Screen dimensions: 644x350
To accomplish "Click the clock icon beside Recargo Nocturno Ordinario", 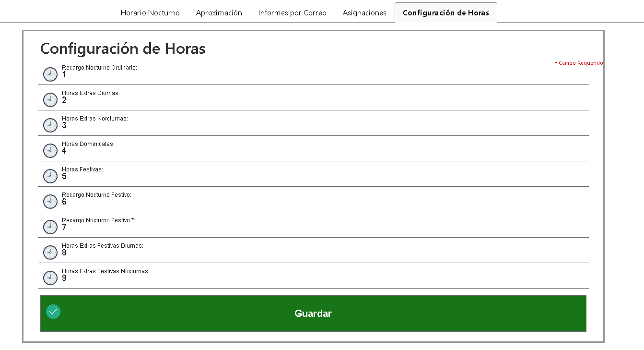I will pyautogui.click(x=50, y=74).
